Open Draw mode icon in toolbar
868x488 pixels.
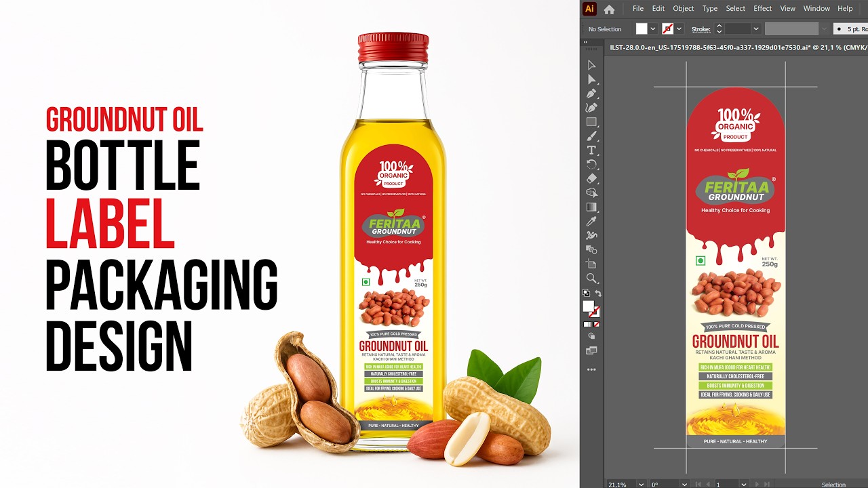591,336
